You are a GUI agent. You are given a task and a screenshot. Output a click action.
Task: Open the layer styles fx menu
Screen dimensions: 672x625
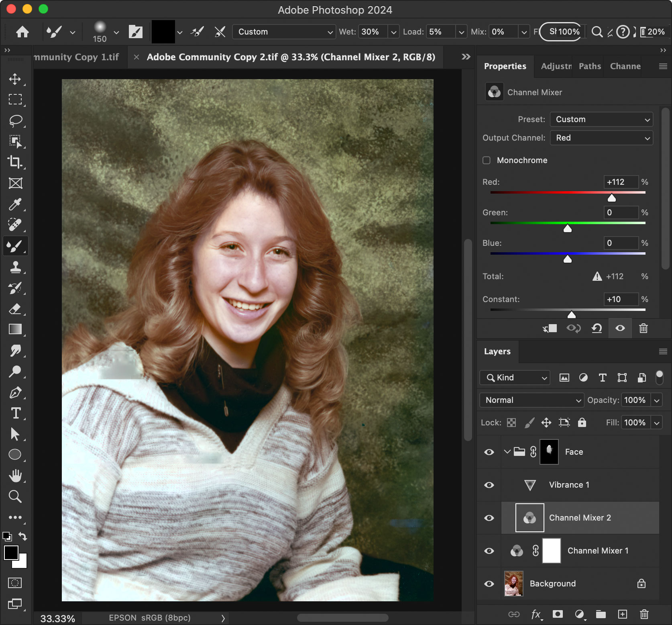pos(536,614)
